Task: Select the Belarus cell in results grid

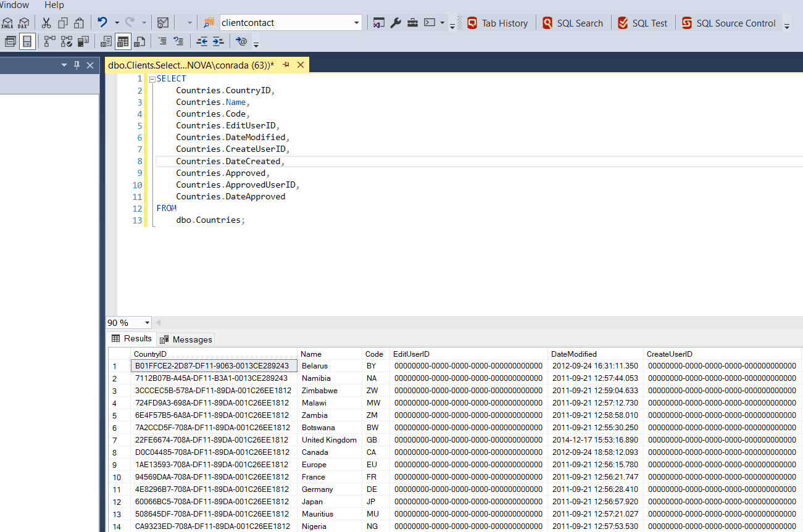Action: pos(315,366)
